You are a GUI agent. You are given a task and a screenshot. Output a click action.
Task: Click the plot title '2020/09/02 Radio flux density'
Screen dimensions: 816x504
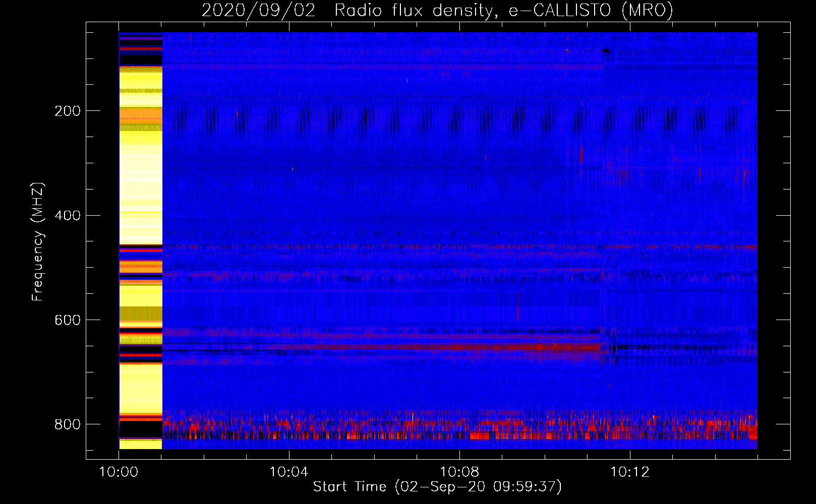[437, 10]
